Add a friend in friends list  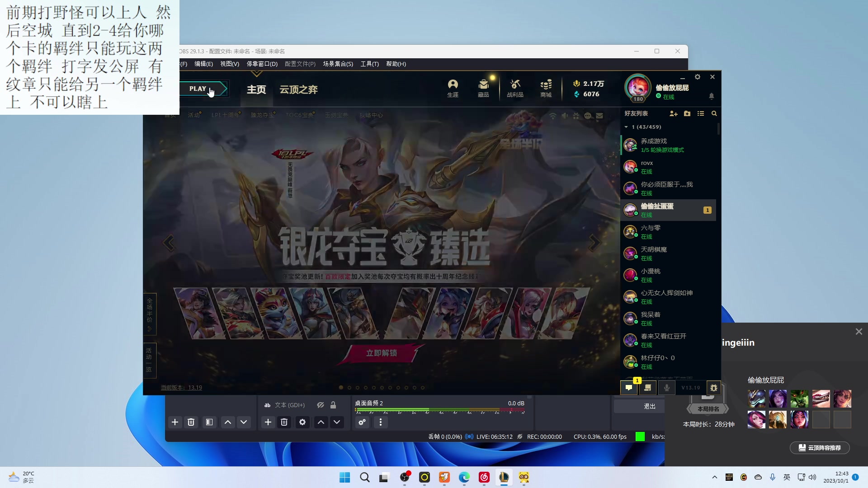point(674,114)
